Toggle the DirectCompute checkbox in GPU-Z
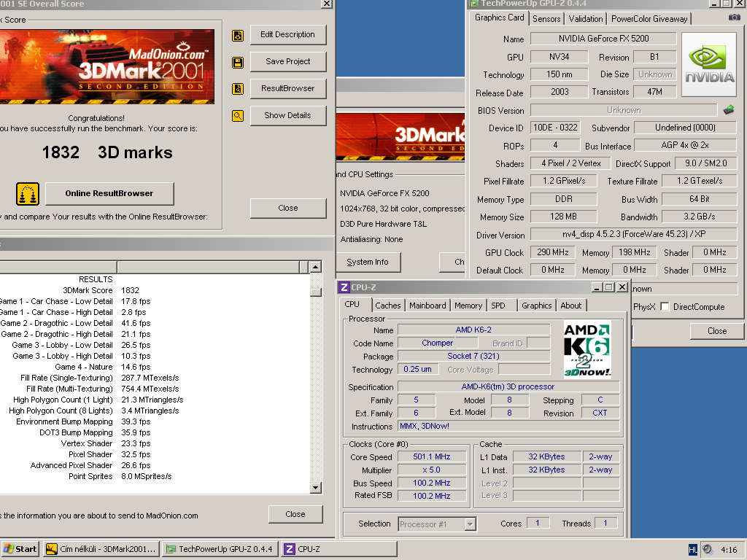This screenshot has height=560, width=747. (665, 307)
